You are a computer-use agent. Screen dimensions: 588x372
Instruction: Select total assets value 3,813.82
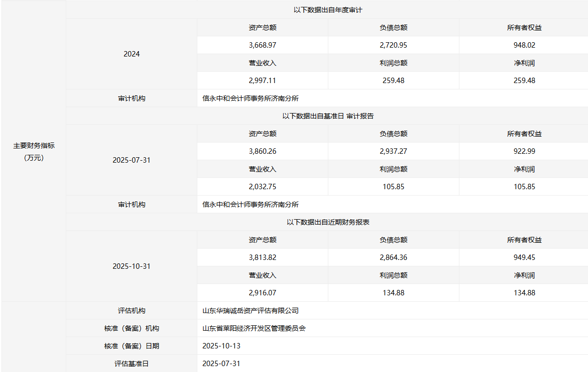pos(263,258)
